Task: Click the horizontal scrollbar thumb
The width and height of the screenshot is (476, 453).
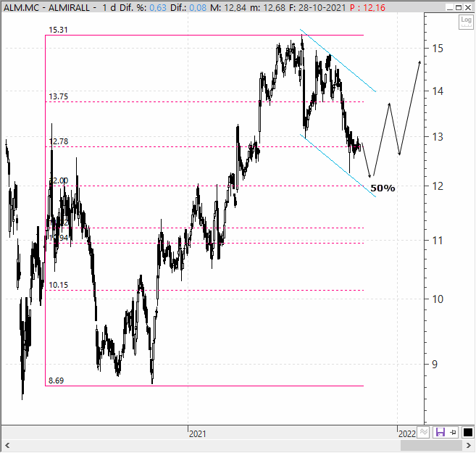Action: point(431,446)
